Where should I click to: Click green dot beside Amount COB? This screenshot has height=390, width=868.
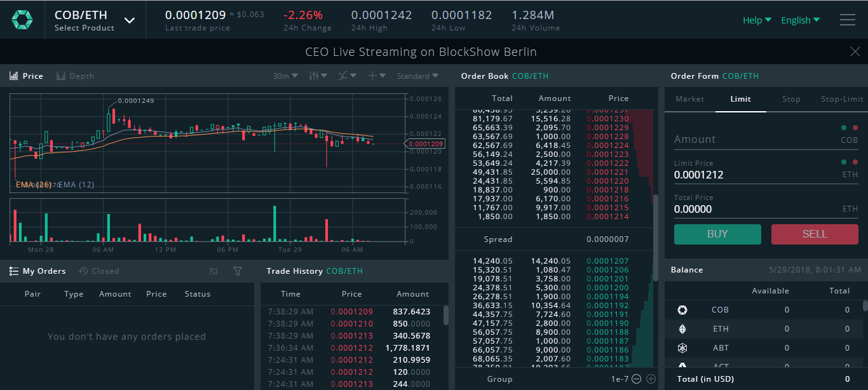[843, 128]
